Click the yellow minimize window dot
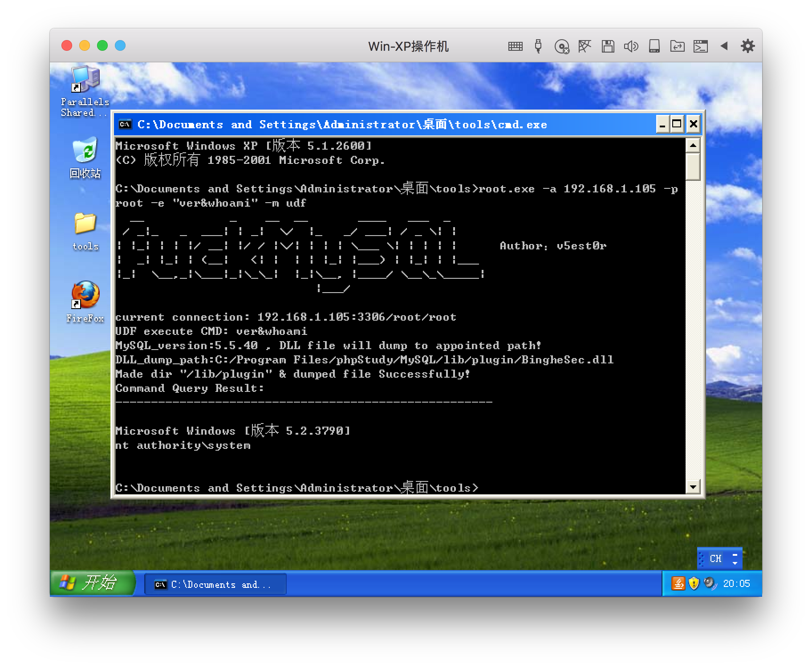This screenshot has width=812, height=668. point(85,45)
